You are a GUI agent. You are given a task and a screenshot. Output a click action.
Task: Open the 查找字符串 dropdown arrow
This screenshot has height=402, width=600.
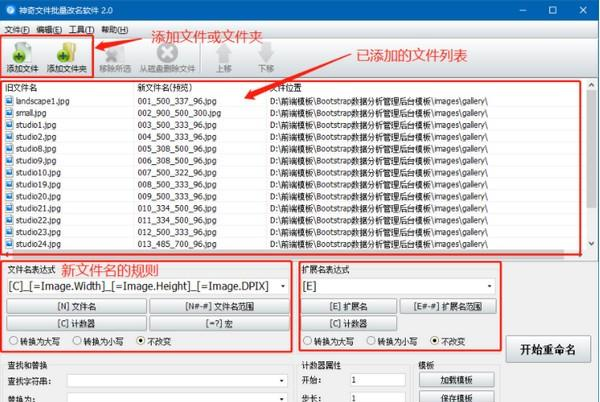(282, 381)
